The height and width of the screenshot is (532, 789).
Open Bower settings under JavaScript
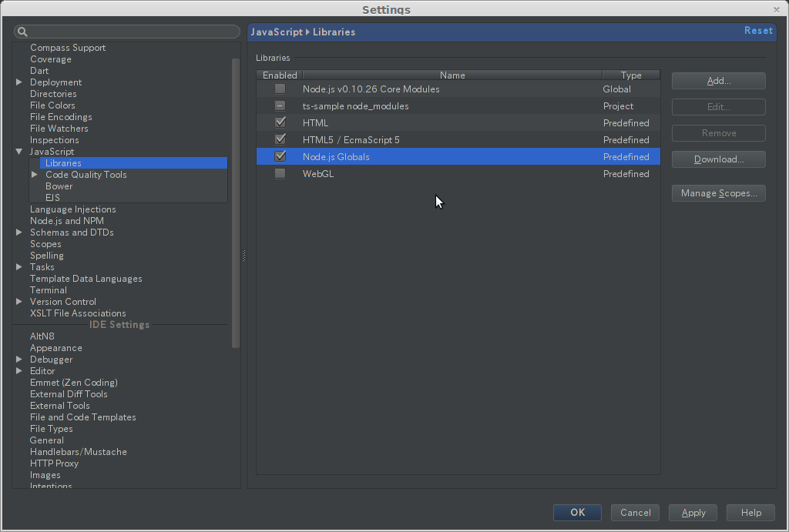(x=59, y=186)
